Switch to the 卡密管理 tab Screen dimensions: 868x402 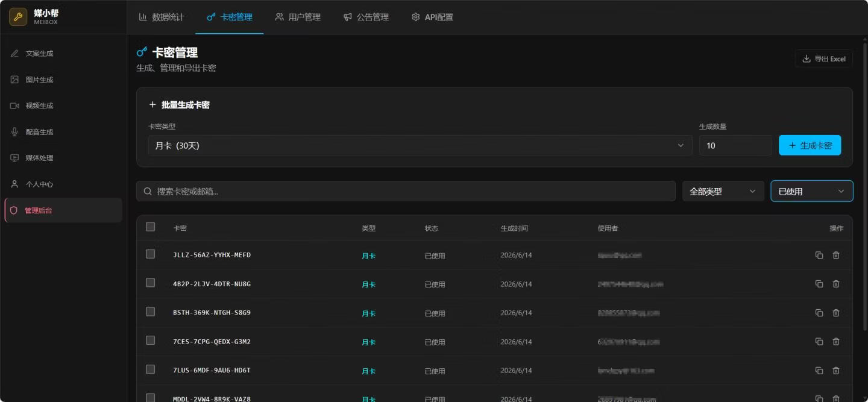pyautogui.click(x=229, y=17)
